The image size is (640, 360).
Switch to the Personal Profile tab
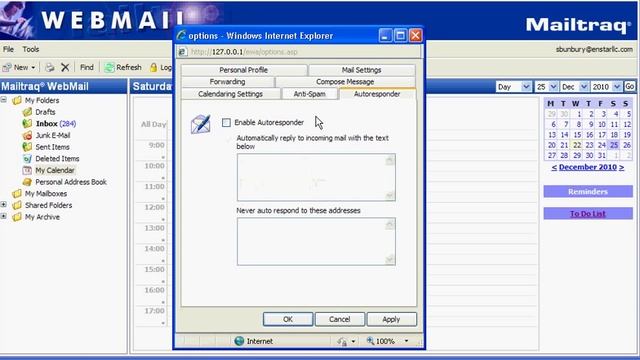point(244,70)
